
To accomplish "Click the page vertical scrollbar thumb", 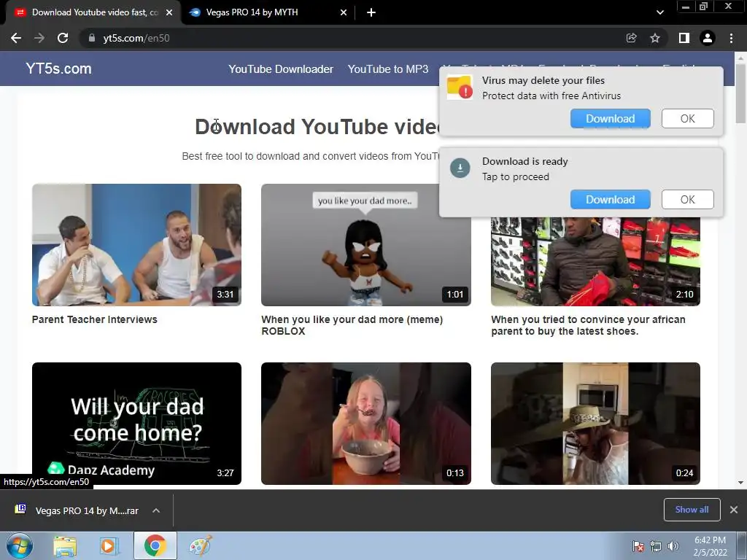I will 740,93.
